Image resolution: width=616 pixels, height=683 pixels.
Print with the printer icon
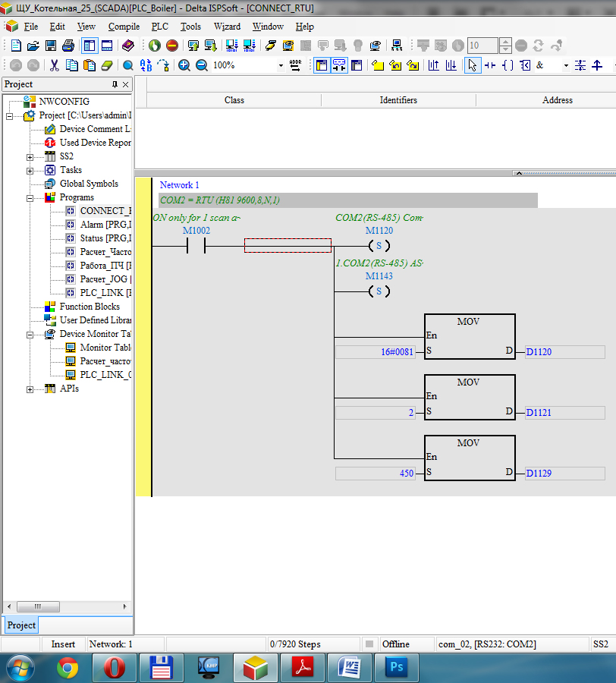tap(68, 46)
